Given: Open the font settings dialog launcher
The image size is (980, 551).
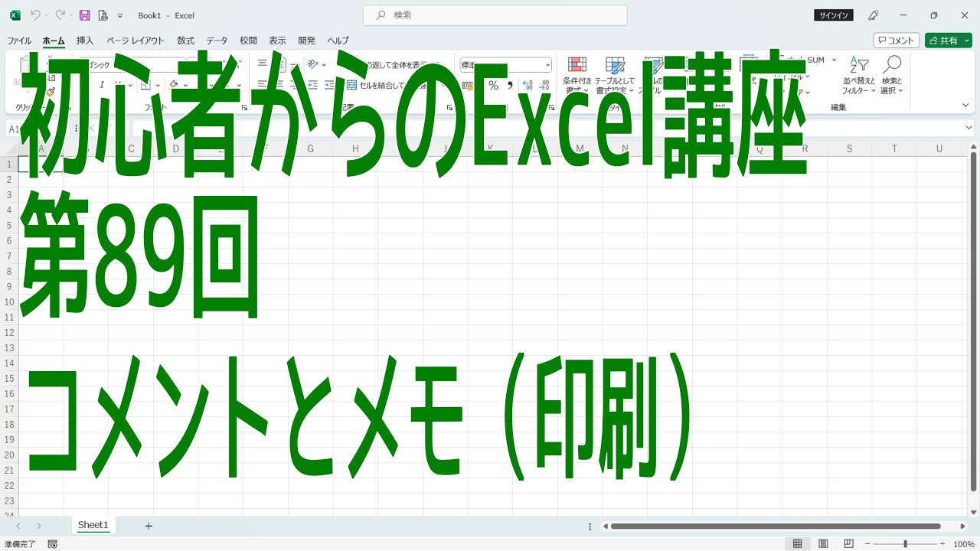Looking at the screenshot, I should pyautogui.click(x=244, y=108).
